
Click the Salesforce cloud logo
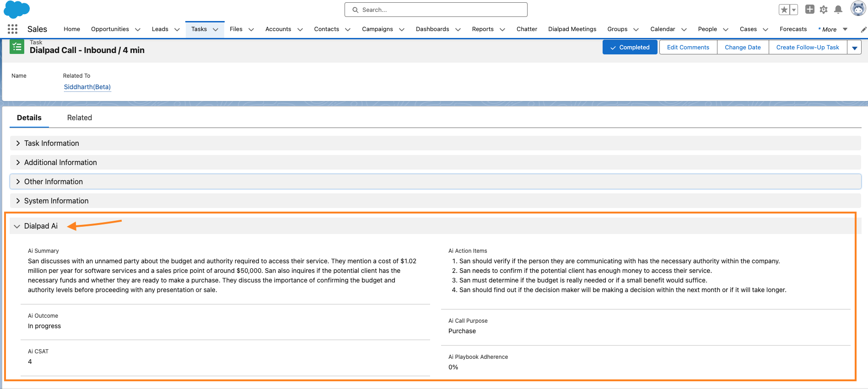point(16,9)
